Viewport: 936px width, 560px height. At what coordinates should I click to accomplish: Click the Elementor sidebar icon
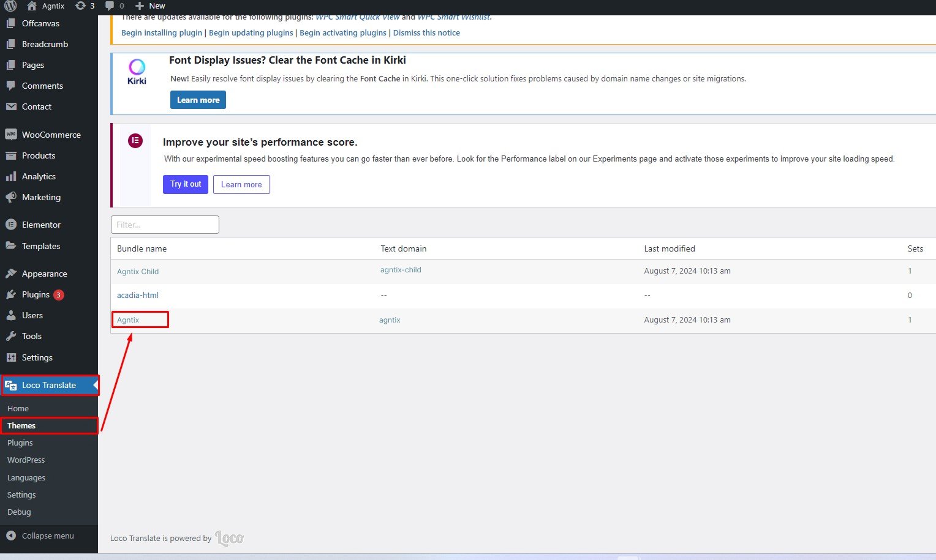coord(11,225)
